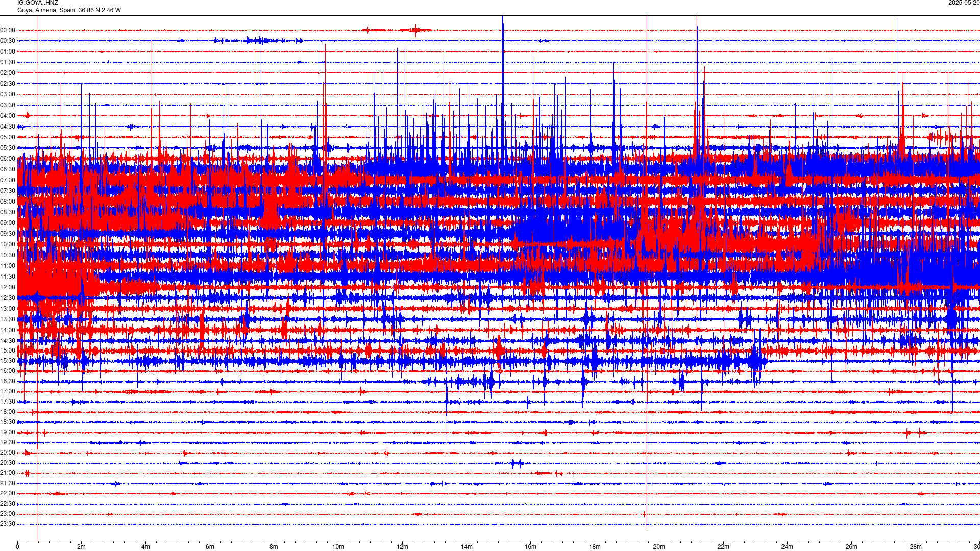Select the 03:30 time row label
980x551 pixels.
[x=8, y=105]
